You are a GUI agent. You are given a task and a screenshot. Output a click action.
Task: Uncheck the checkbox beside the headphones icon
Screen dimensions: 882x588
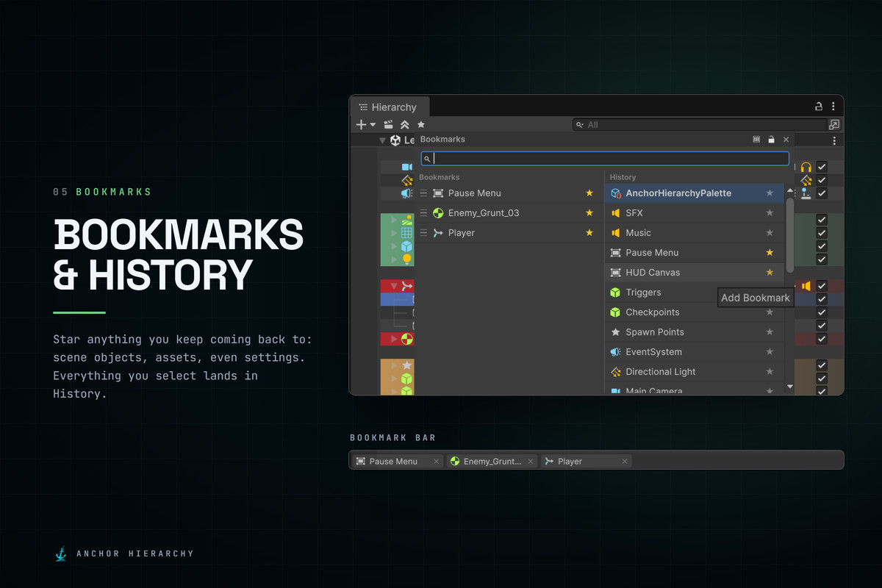coord(822,168)
